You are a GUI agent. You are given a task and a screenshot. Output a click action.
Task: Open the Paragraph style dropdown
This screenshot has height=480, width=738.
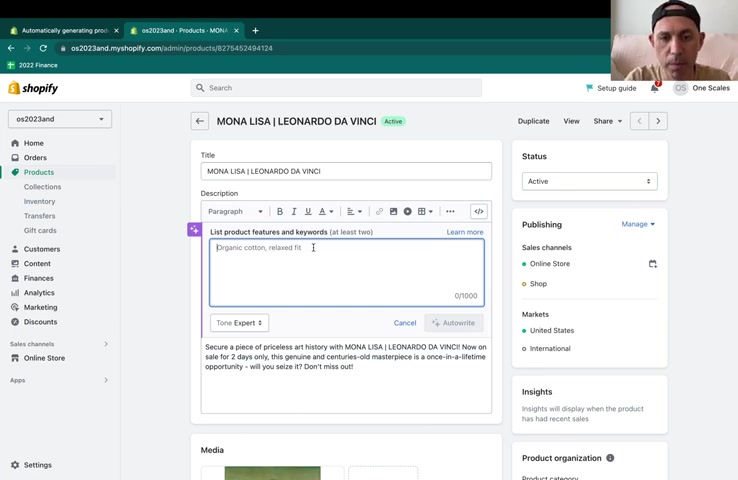pyautogui.click(x=235, y=212)
